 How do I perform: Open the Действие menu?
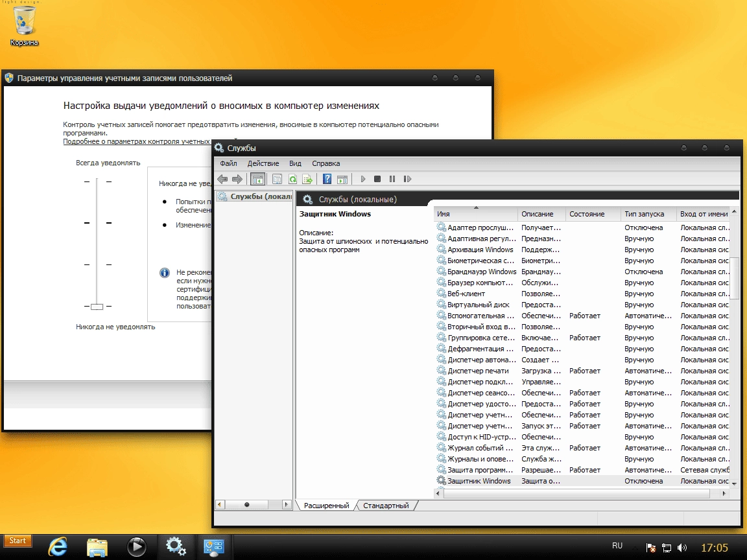[263, 163]
